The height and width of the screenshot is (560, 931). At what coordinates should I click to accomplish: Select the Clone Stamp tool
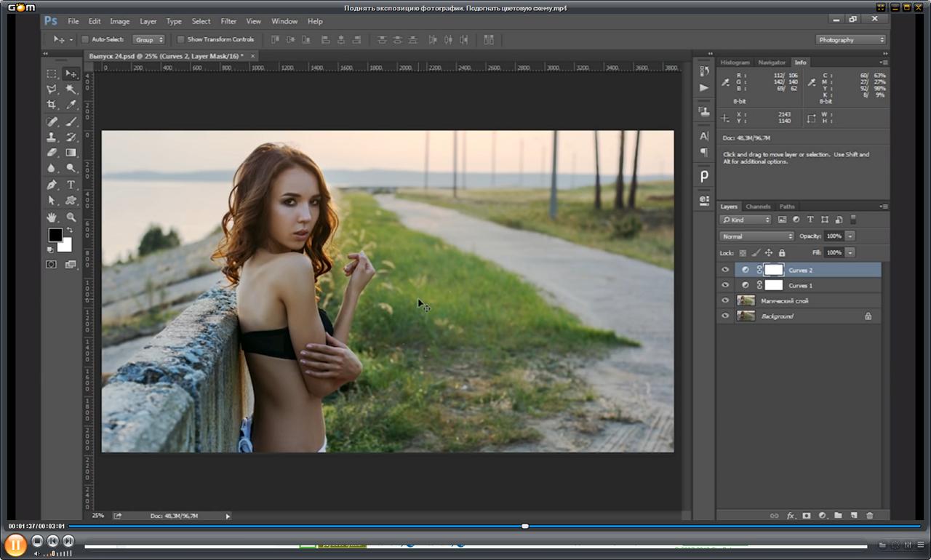[x=52, y=137]
